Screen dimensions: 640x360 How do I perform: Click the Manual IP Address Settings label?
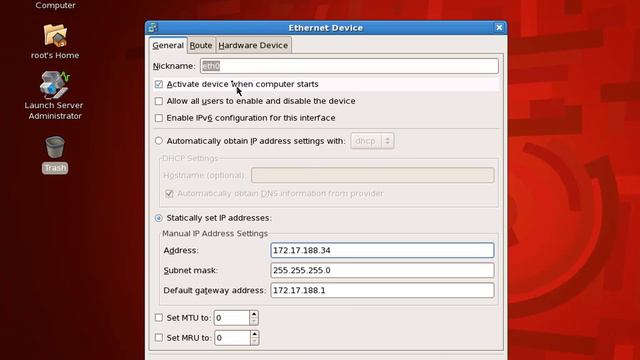tap(215, 233)
